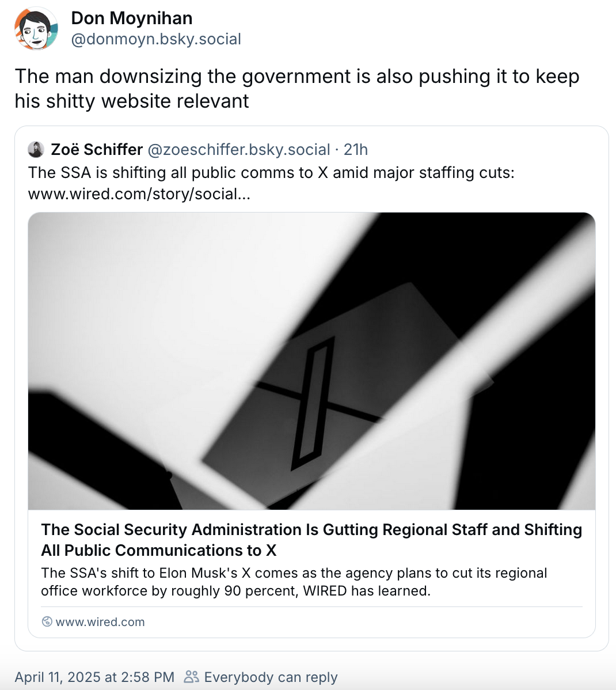
Task: Open the www.wired.com/story/social... text link
Action: 139,194
